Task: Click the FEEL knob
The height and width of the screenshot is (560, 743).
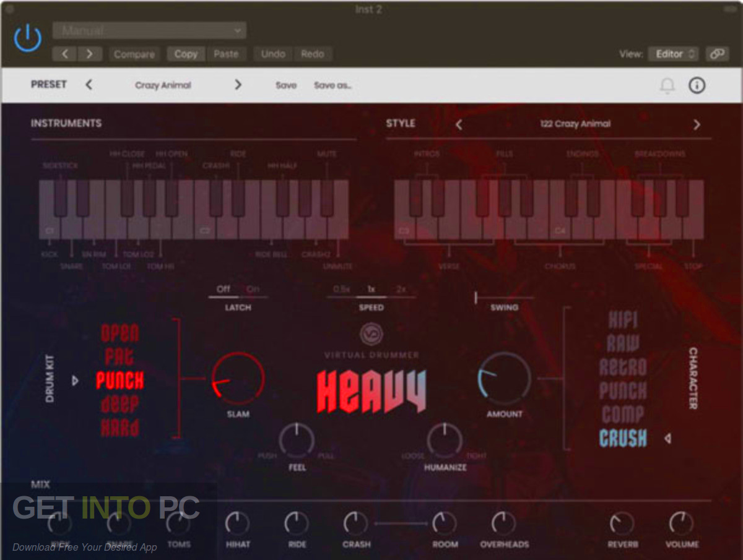Action: [297, 440]
